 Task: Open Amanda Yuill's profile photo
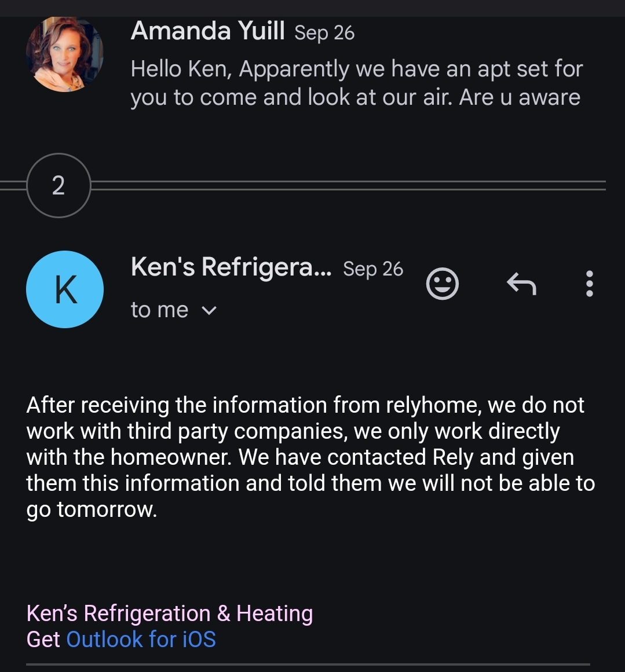tap(65, 54)
